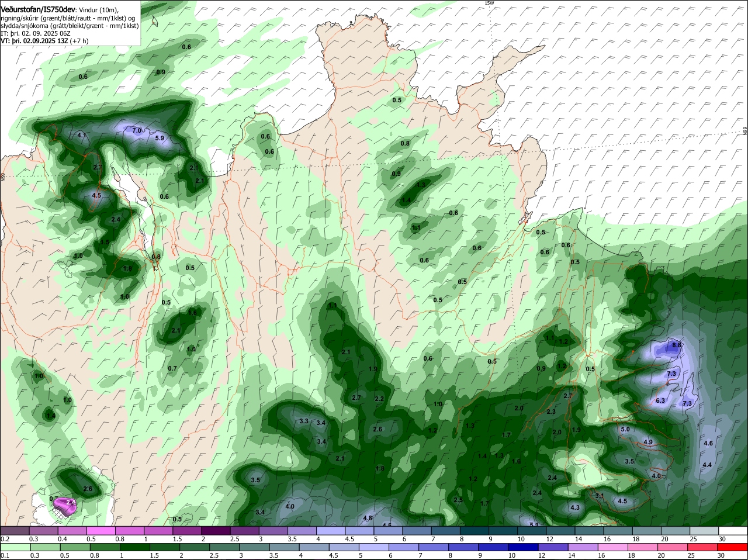Click the dark teal 10 swatch in upper legend row
This screenshot has height=560, width=748.
[x=532, y=531]
